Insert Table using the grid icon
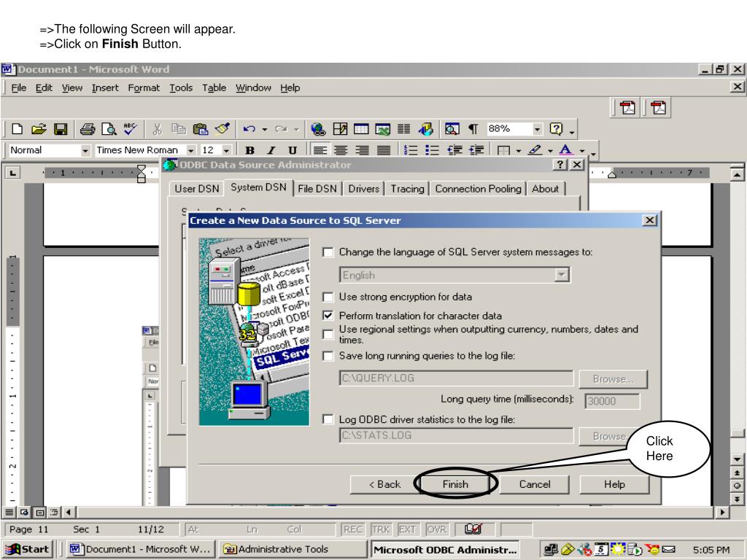 [361, 129]
